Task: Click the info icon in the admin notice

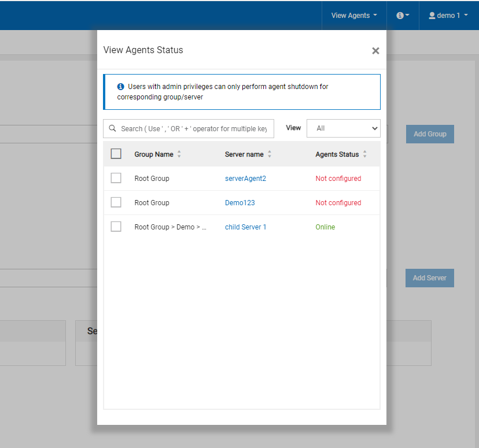Action: click(x=121, y=87)
